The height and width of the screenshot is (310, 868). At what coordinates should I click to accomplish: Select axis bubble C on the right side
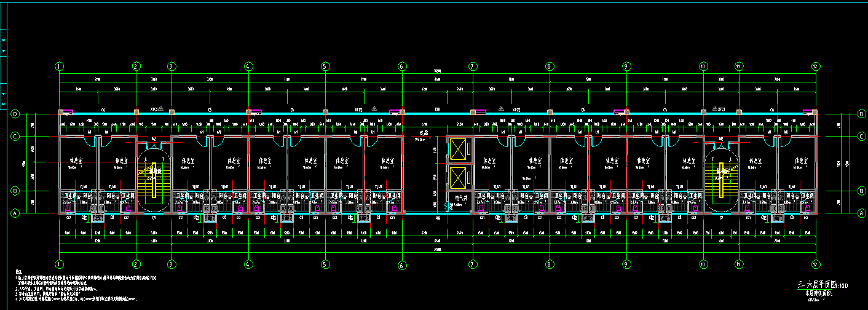click(x=861, y=136)
